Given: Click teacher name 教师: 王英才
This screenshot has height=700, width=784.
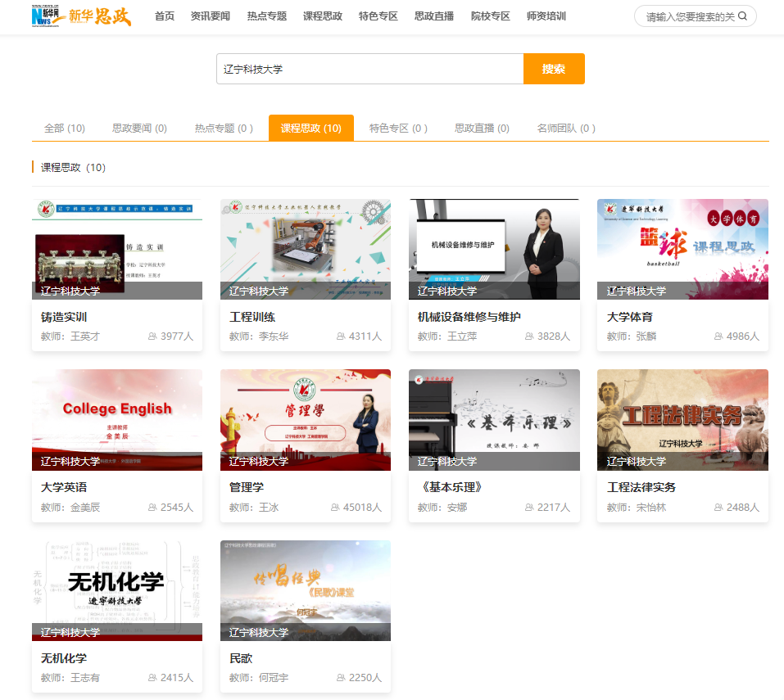Looking at the screenshot, I should coord(70,336).
